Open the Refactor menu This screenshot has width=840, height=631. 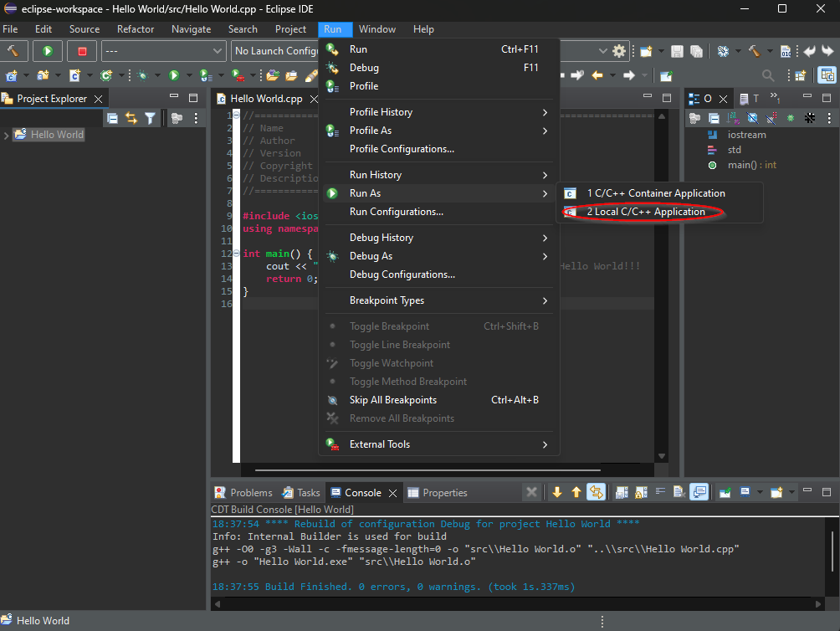point(136,29)
